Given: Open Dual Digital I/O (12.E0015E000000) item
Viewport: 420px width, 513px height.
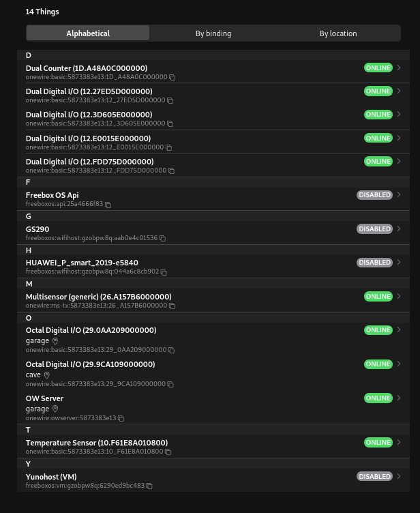Looking at the screenshot, I should pos(88,138).
